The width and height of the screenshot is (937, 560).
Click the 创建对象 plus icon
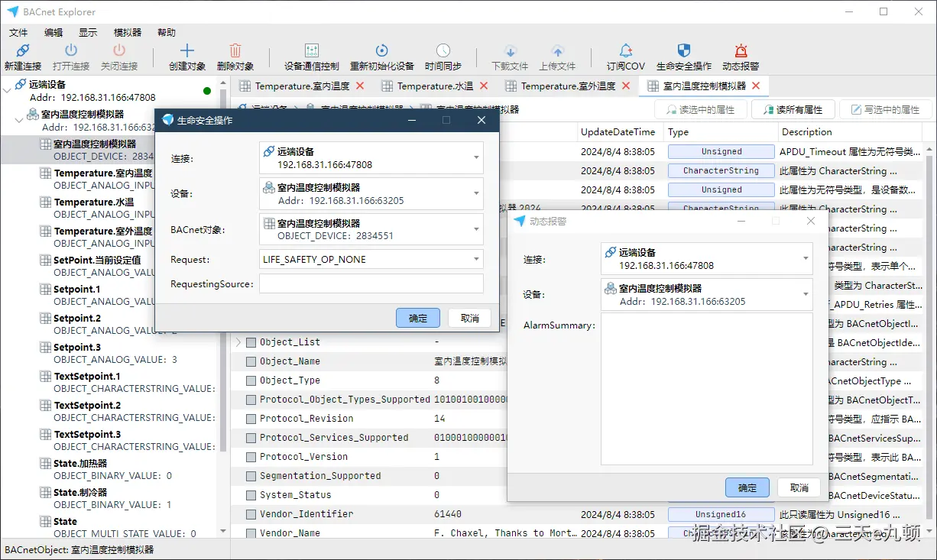[187, 50]
